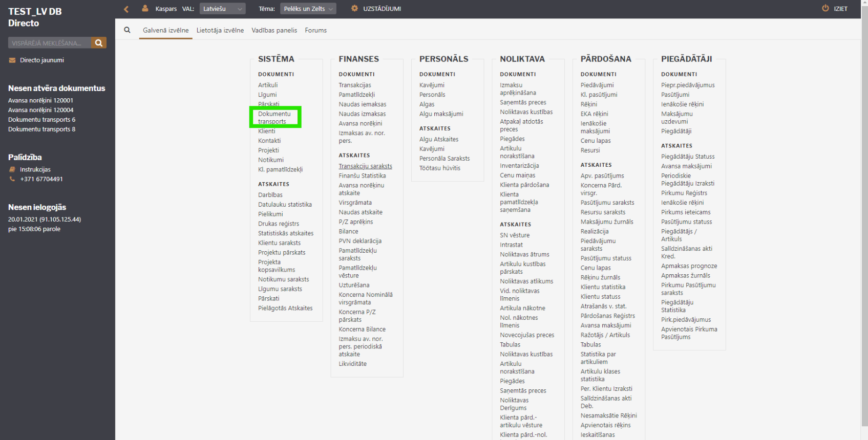Viewport: 868px width, 440px height.
Task: Open the Latviešu language dropdown
Action: [x=222, y=9]
